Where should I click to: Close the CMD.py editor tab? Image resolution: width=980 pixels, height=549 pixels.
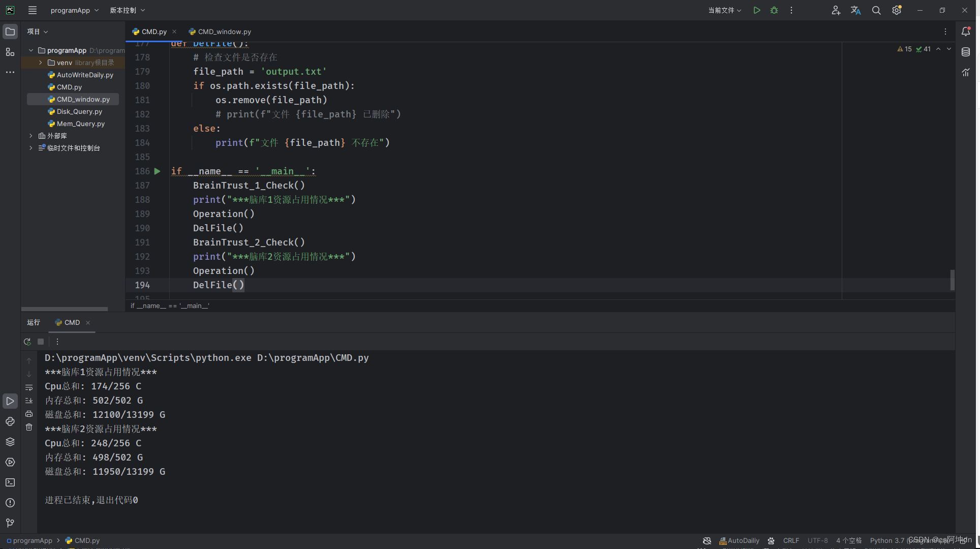pos(174,32)
